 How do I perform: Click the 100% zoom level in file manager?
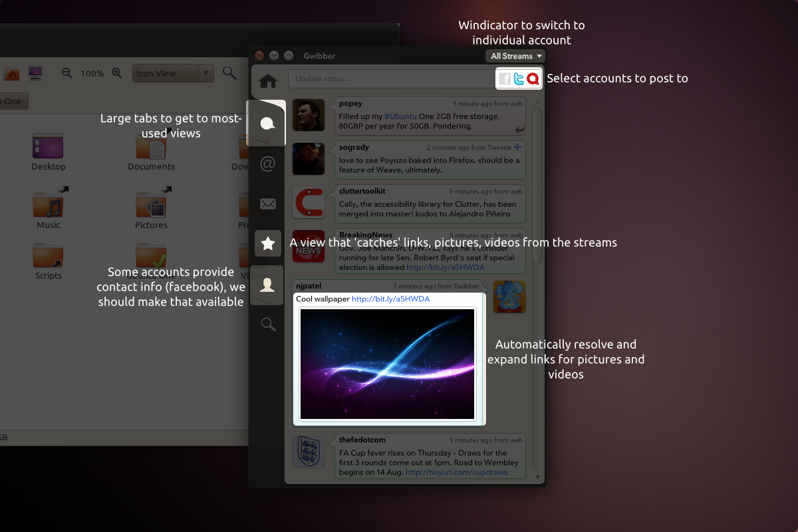[x=92, y=74]
